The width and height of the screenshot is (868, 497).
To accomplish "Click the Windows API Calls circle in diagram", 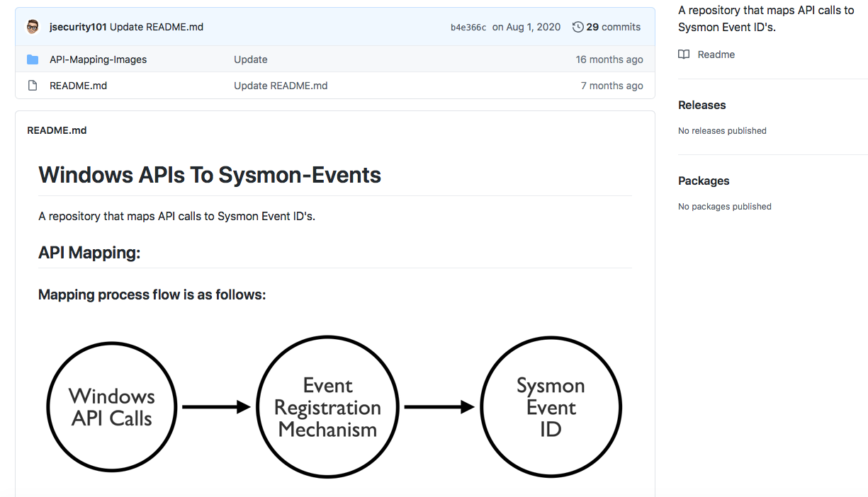I will click(111, 407).
